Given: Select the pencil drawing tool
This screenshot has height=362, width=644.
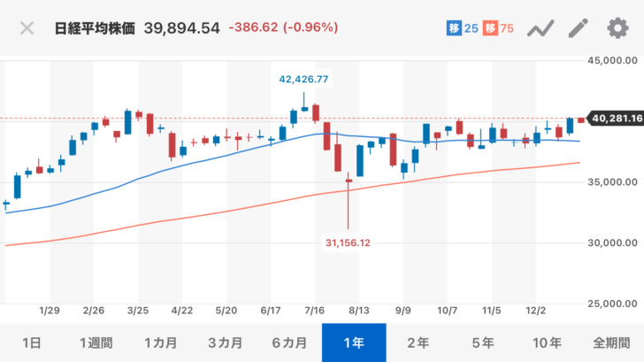Looking at the screenshot, I should coord(579,28).
